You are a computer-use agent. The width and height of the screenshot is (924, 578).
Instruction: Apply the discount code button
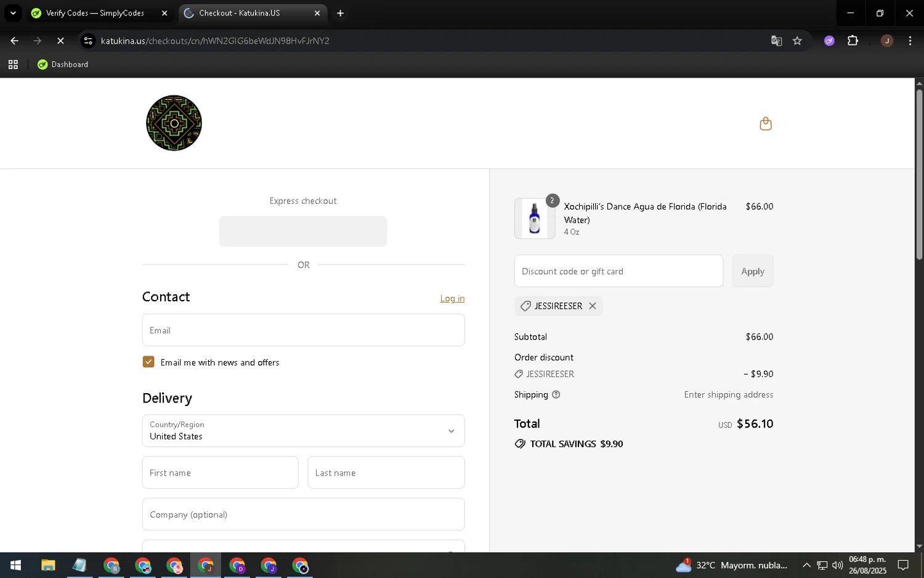point(752,271)
